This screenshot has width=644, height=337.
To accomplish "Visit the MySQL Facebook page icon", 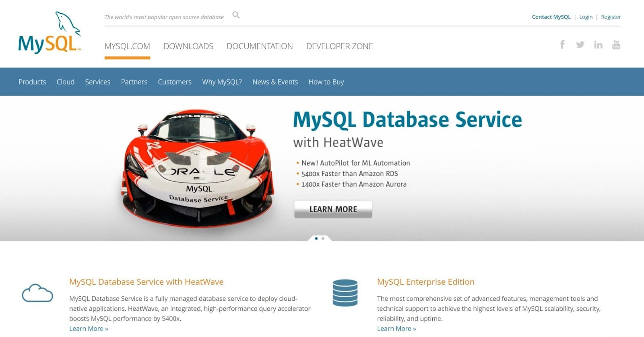I will coord(562,44).
